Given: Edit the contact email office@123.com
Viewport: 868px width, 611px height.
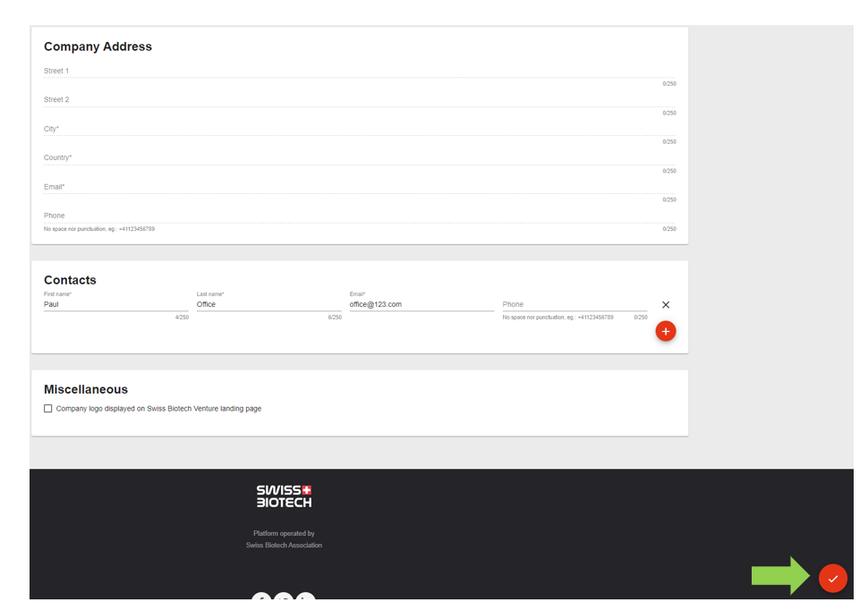Looking at the screenshot, I should tap(421, 304).
